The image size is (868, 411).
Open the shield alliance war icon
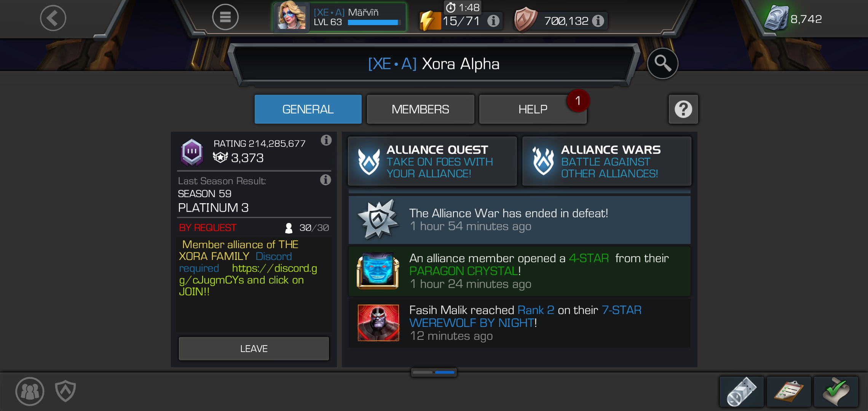coord(65,391)
